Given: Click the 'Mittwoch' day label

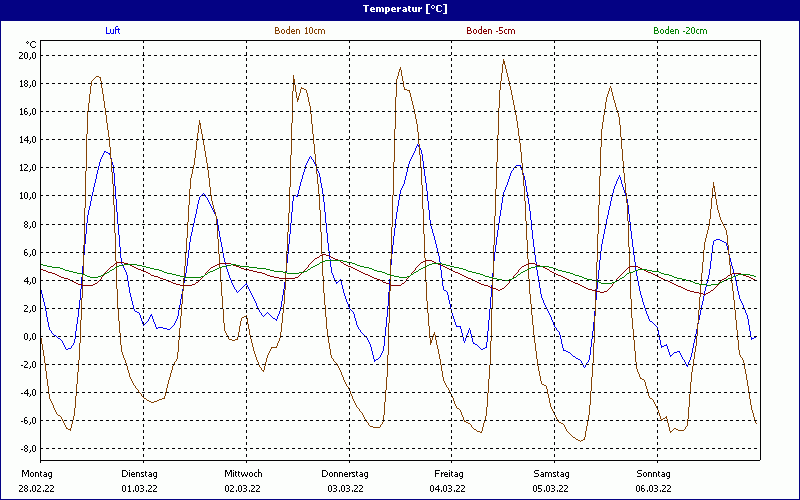Looking at the screenshot, I should [x=243, y=474].
